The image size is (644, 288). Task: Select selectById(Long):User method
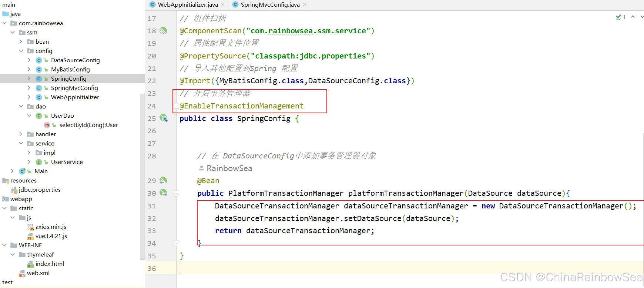pyautogui.click(x=89, y=125)
